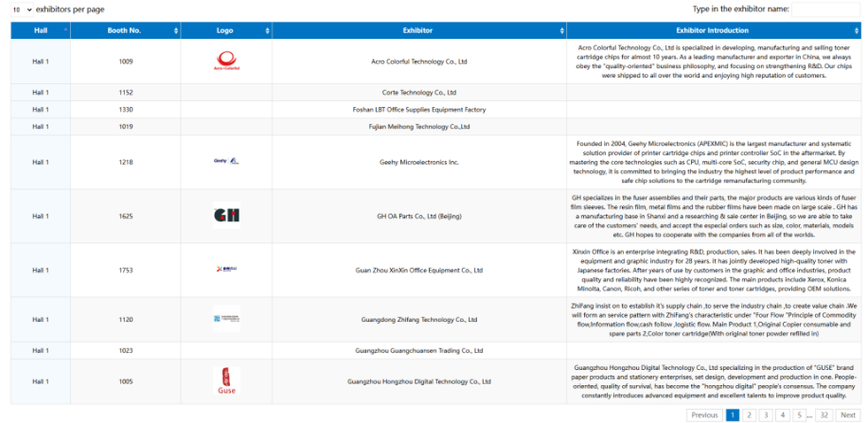Screen dimensions: 868x423
Task: Click the Geehy Microelectronics logo
Action: coord(226,161)
